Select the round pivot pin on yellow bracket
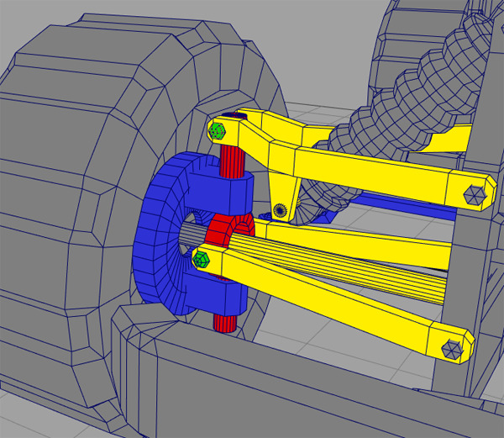 pyautogui.click(x=280, y=210)
